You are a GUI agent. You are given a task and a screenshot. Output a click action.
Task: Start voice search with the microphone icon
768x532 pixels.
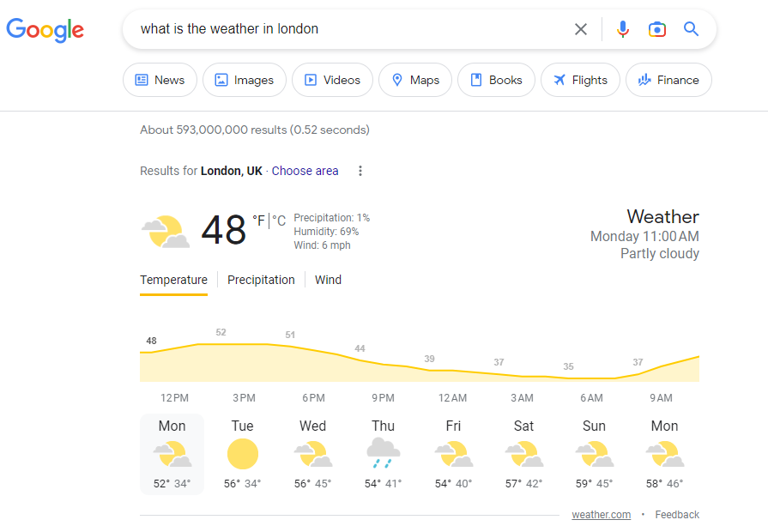click(623, 29)
